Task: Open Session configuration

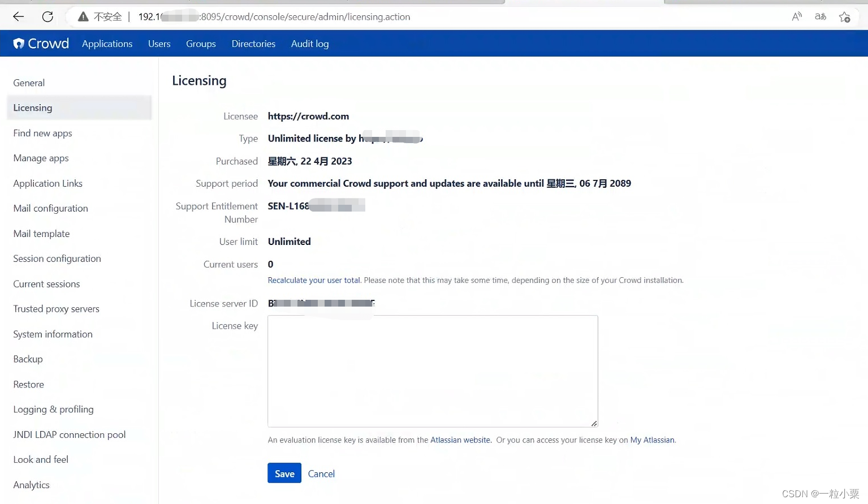Action: tap(57, 259)
